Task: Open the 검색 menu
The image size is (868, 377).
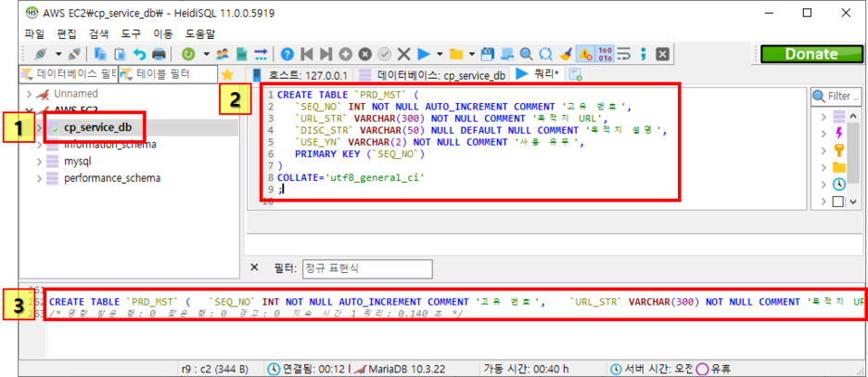Action: tap(99, 33)
